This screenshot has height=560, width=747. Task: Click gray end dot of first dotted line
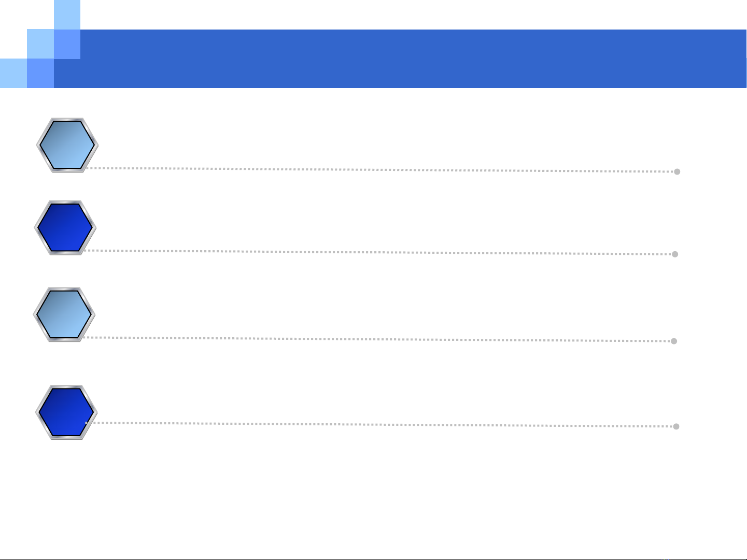pyautogui.click(x=677, y=171)
